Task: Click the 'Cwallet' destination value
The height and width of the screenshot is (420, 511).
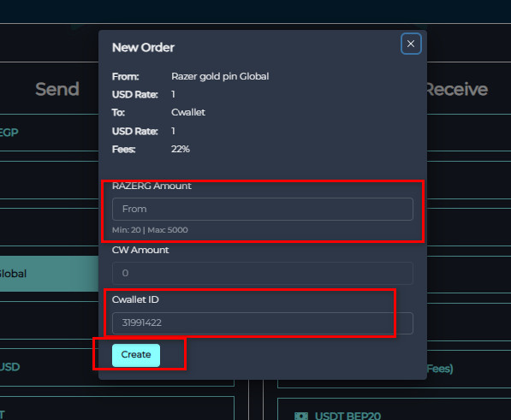Action: [x=188, y=112]
